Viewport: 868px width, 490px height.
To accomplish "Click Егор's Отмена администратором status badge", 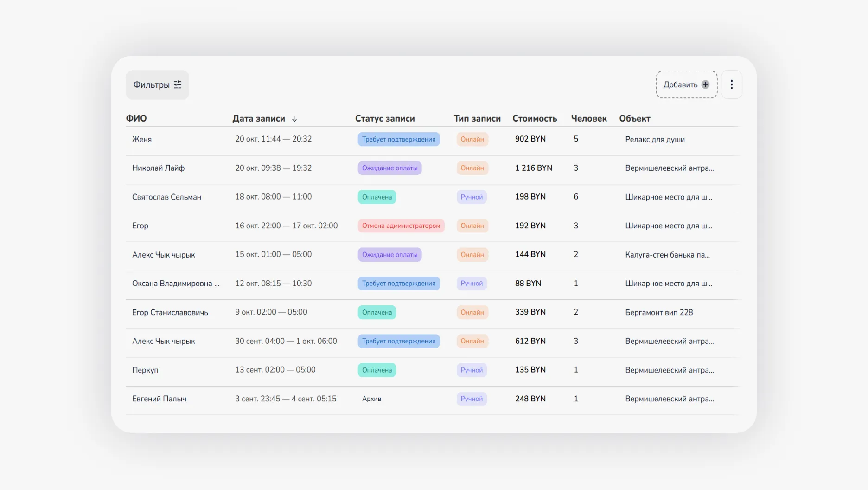I will click(x=401, y=226).
